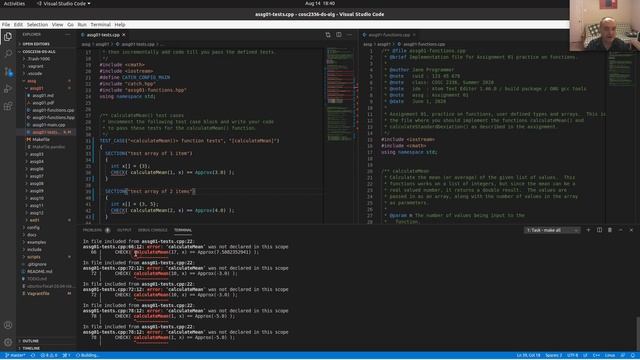Open the Search view in activity bar
Screen dimensions: 640x360
point(8,53)
